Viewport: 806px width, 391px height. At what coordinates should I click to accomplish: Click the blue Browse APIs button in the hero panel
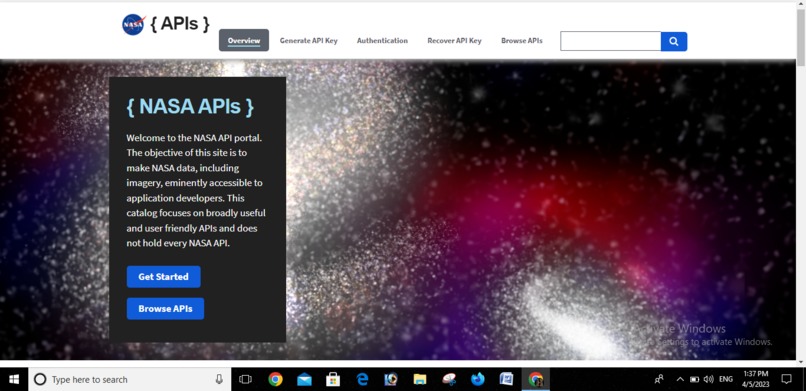tap(166, 309)
